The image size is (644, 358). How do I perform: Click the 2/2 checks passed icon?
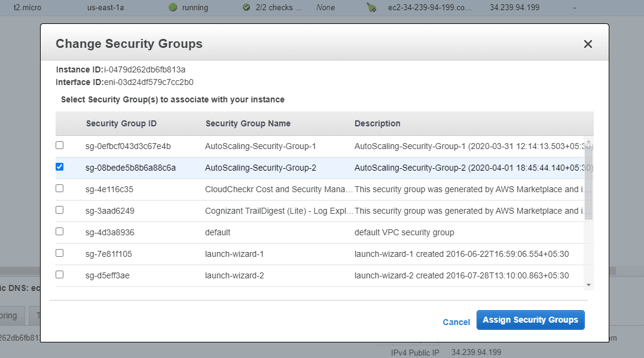[246, 7]
